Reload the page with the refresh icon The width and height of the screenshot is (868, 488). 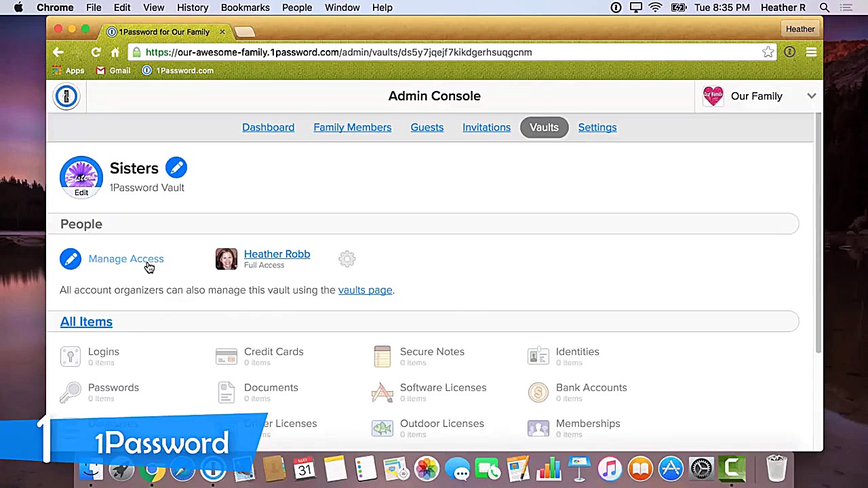[x=96, y=52]
